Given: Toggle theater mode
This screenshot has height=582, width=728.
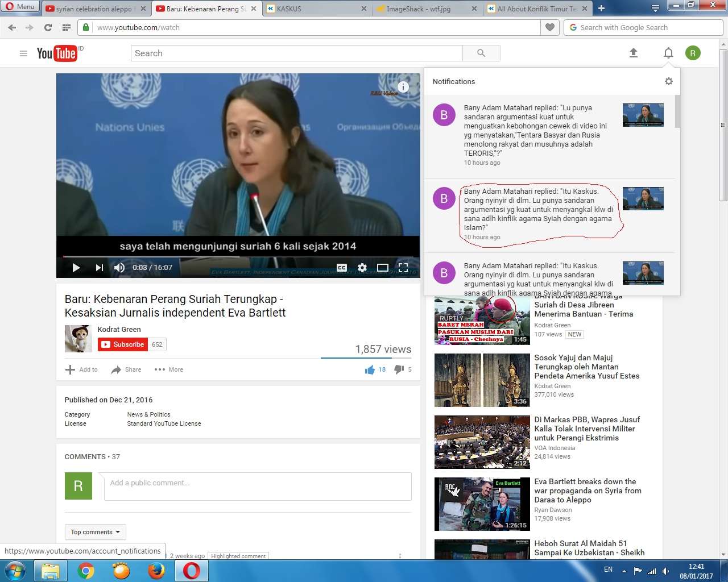Looking at the screenshot, I should (383, 268).
